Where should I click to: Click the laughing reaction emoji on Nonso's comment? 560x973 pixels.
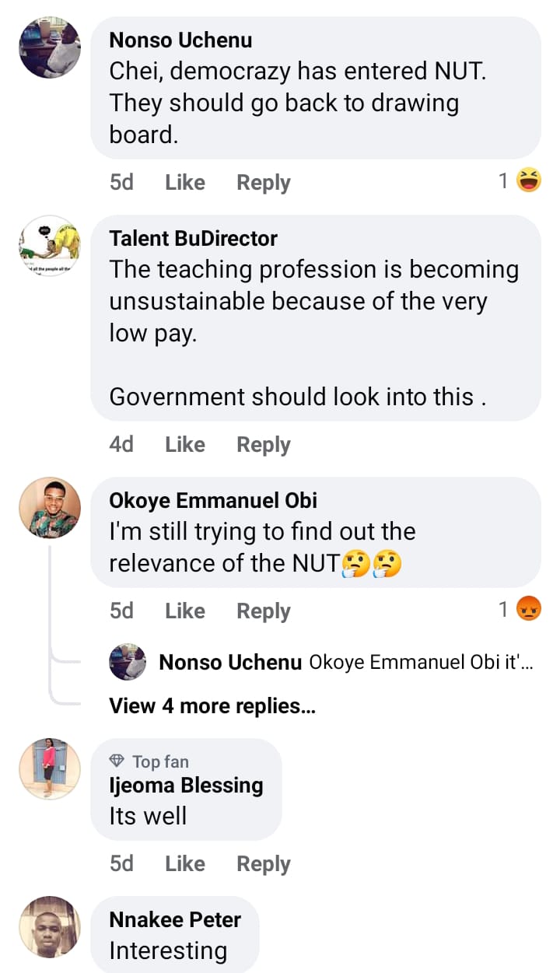[530, 181]
